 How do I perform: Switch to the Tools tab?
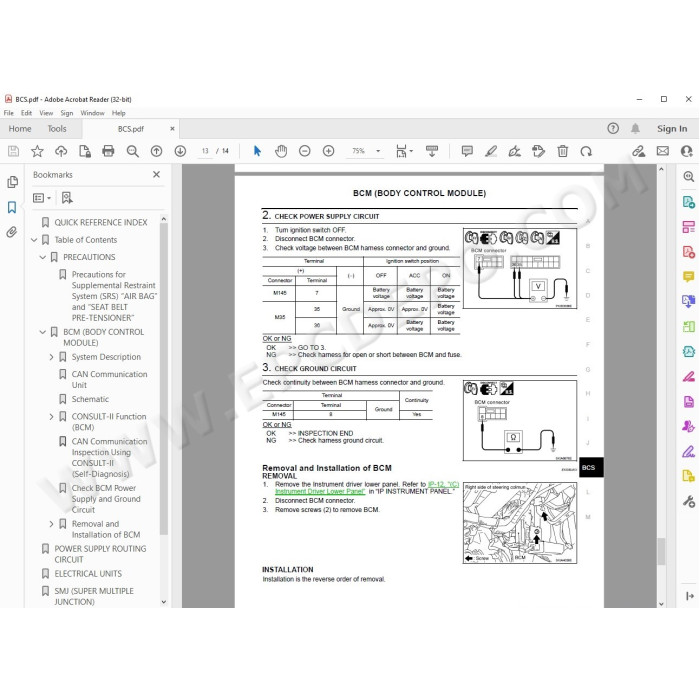pos(57,129)
